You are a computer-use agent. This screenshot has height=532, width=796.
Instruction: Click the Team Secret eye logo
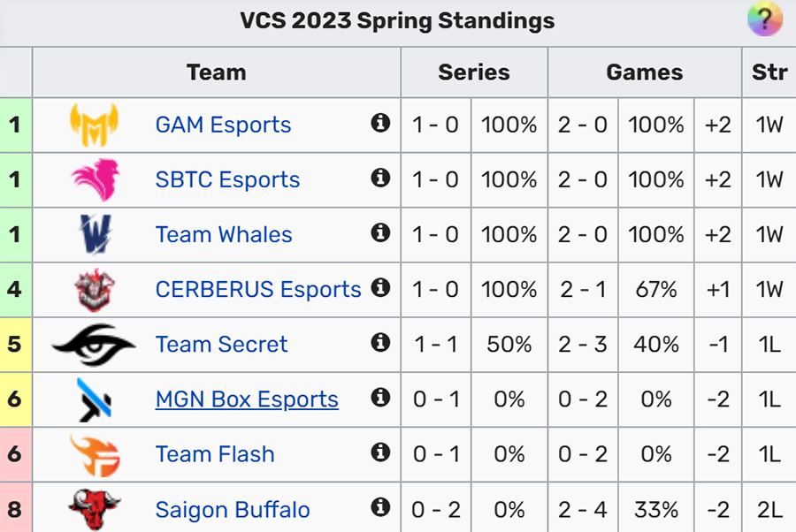[x=94, y=345]
